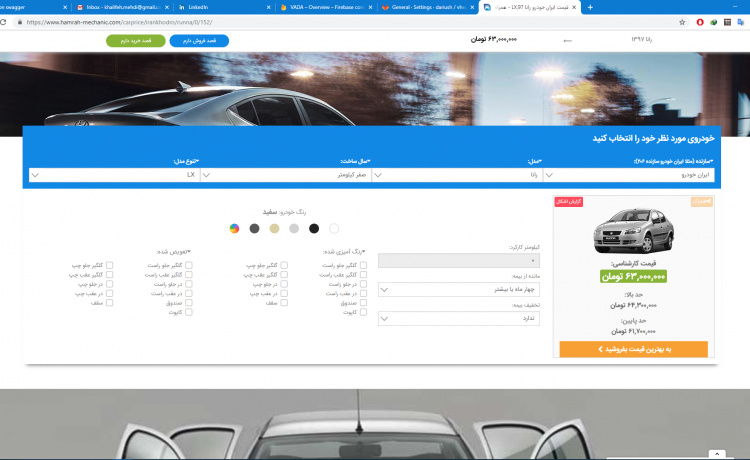Viewport: 750px width, 460px height.
Task: Click red گزارش اشکال report button
Action: 569,202
